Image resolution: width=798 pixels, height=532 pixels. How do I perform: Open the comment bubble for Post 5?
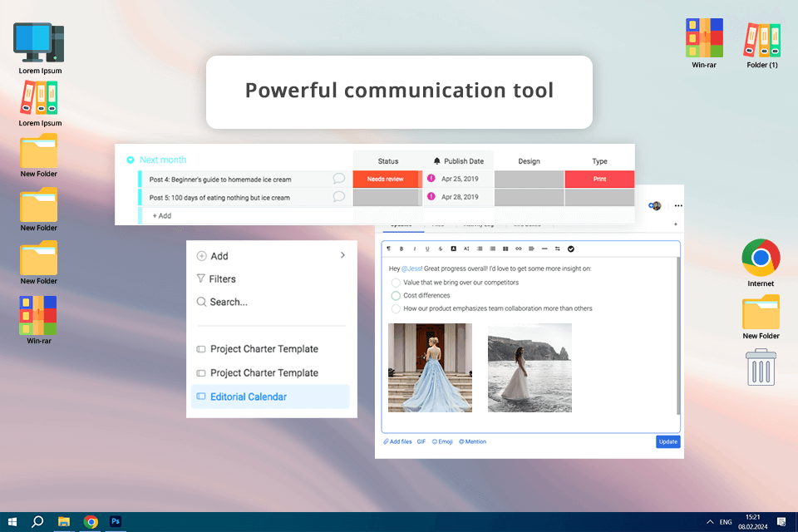click(338, 196)
